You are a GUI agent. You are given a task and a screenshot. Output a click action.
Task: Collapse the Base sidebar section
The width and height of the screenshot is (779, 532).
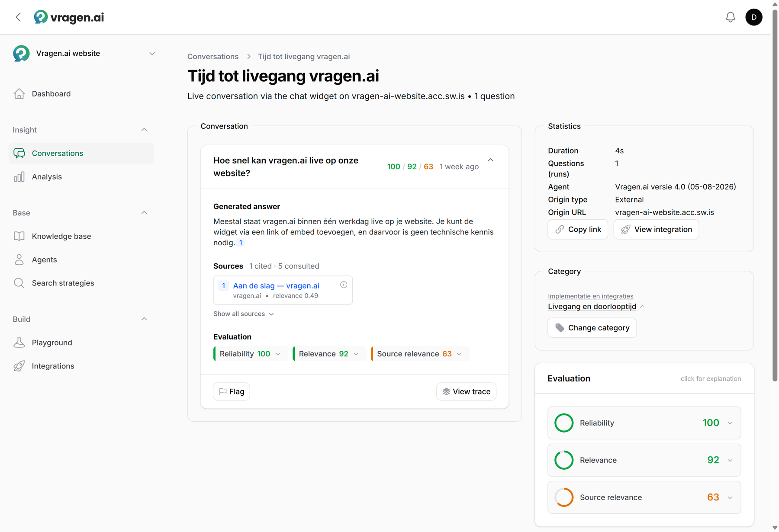pyautogui.click(x=144, y=213)
